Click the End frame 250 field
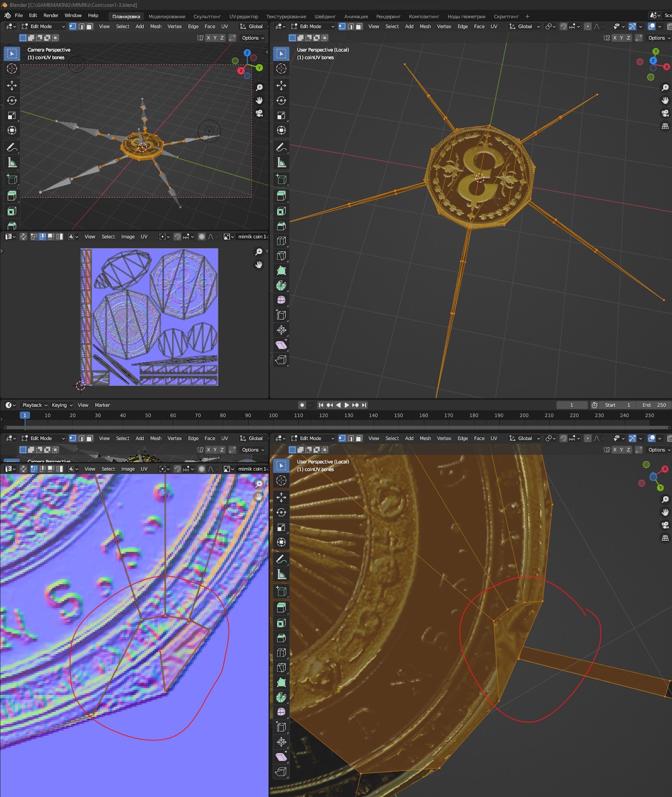The width and height of the screenshot is (672, 797). coord(654,405)
